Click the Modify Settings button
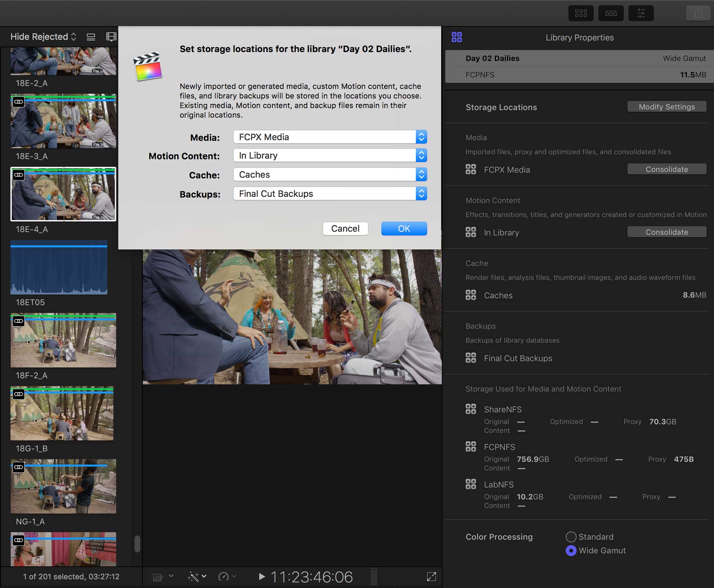 (666, 107)
